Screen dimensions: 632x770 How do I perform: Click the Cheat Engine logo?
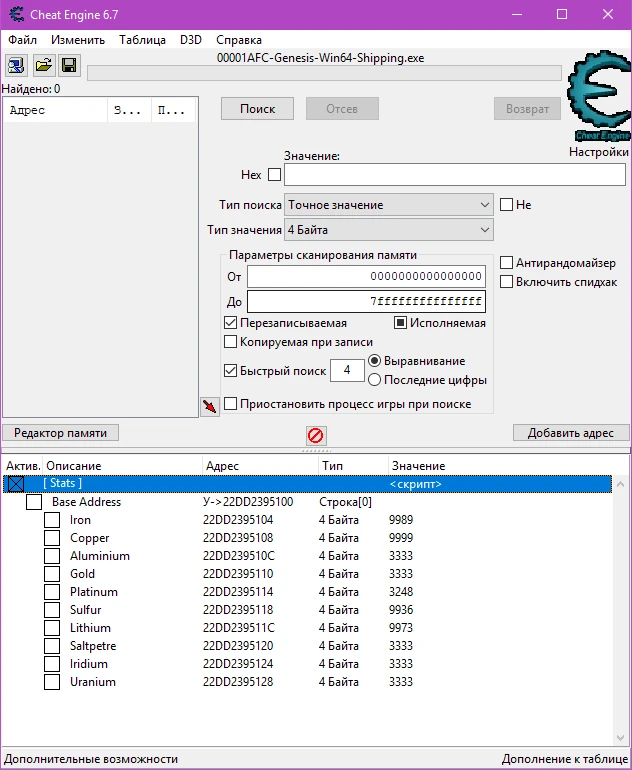click(599, 96)
